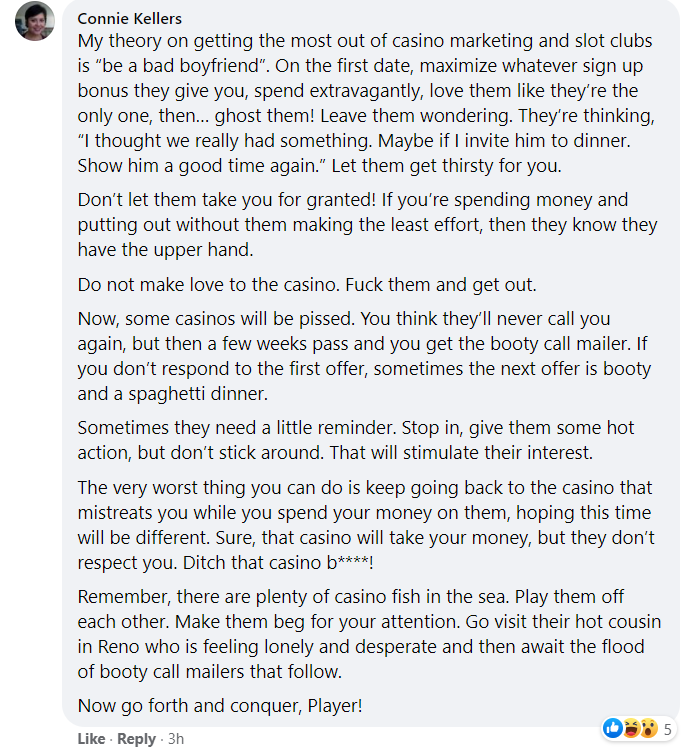This screenshot has width=693, height=751.
Task: Like Connie Kellers' comment
Action: 91,739
